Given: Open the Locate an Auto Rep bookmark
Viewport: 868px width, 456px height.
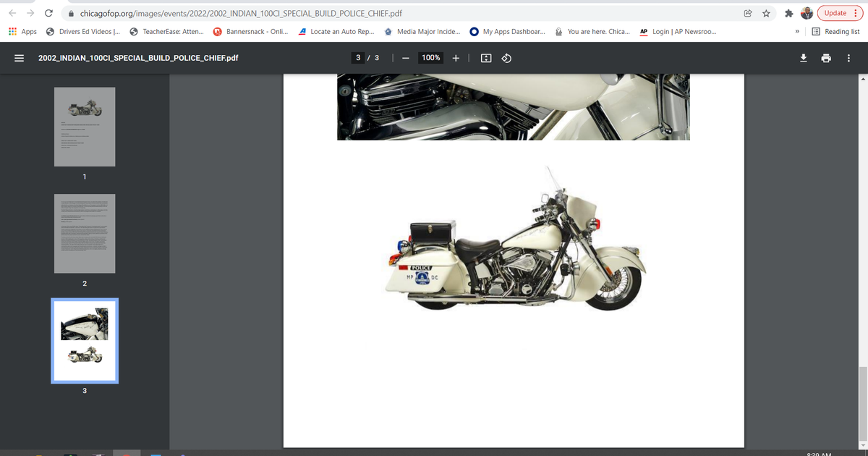Looking at the screenshot, I should [336, 32].
